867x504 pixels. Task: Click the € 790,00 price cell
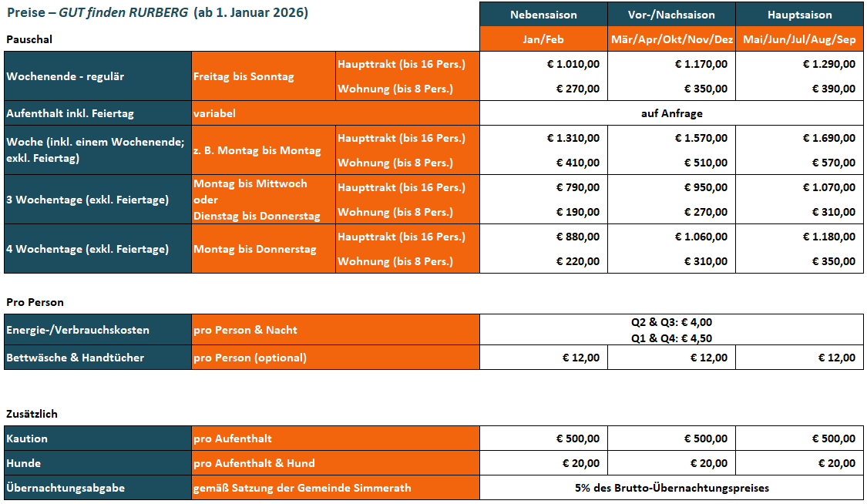point(577,187)
